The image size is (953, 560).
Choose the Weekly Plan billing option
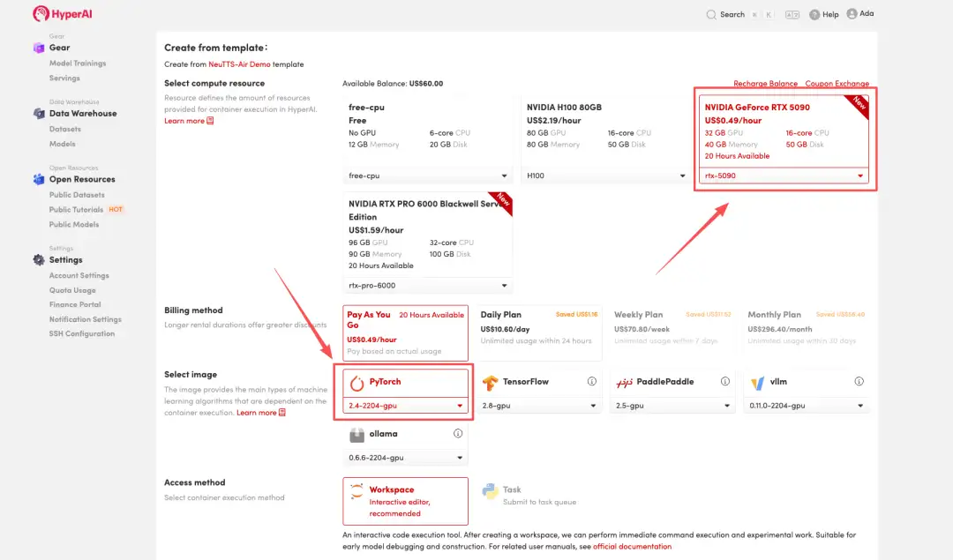672,332
